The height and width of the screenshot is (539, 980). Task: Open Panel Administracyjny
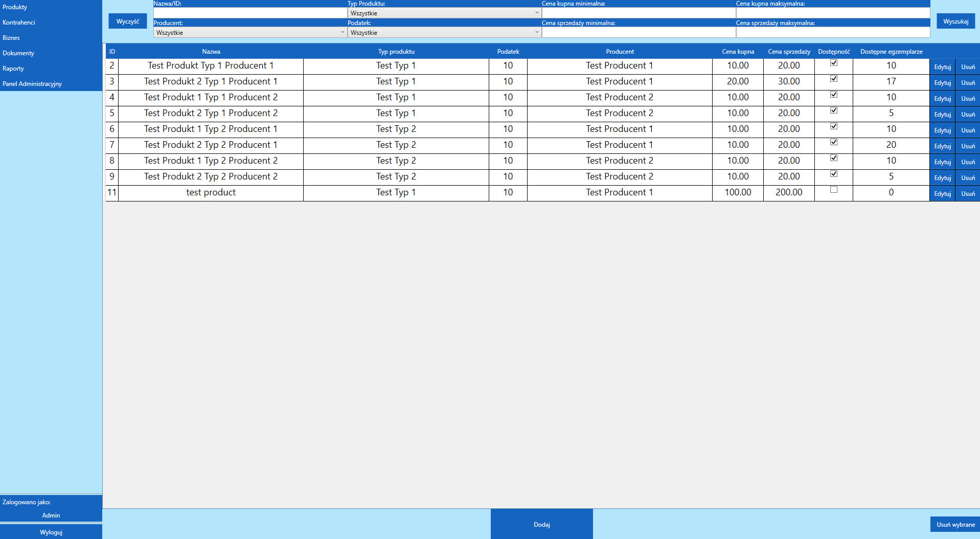[33, 83]
